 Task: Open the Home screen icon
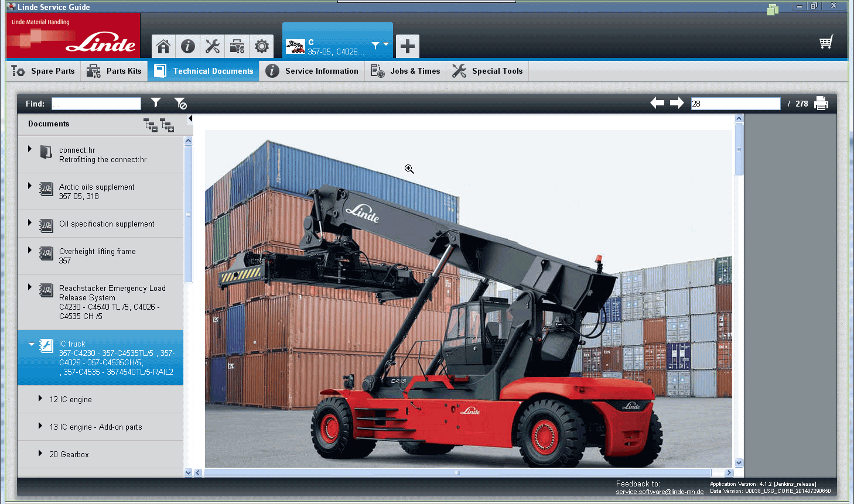(163, 46)
